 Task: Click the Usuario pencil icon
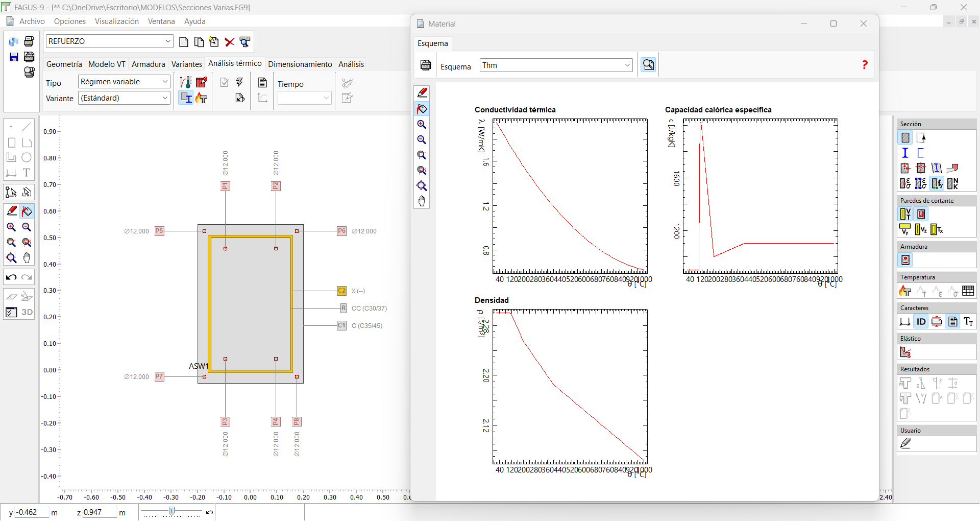tap(905, 444)
